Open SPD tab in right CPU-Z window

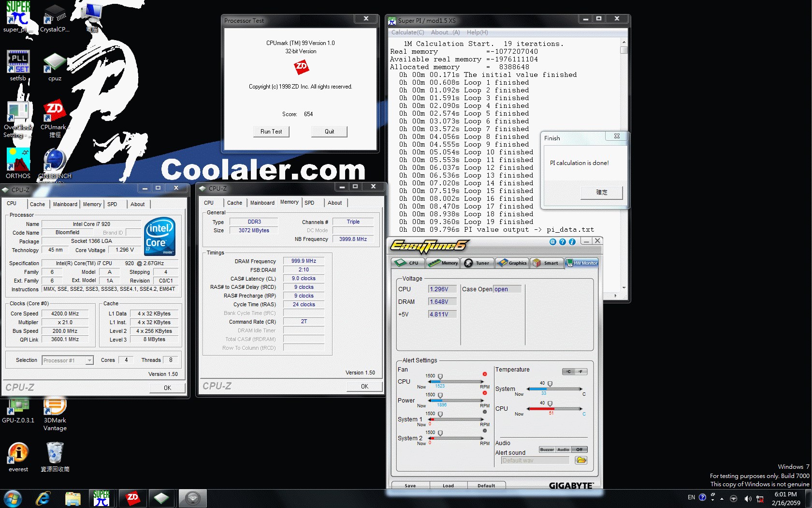[x=309, y=203]
